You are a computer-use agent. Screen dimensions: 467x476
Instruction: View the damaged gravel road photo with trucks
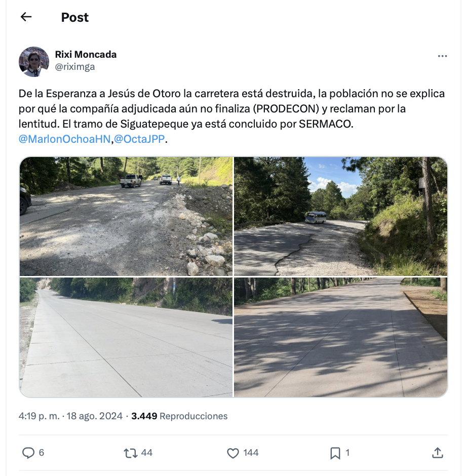(126, 216)
